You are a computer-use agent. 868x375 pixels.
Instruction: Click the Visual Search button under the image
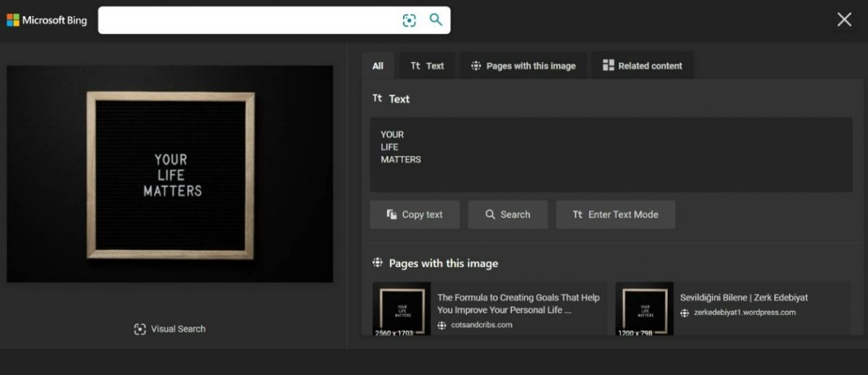coord(170,329)
